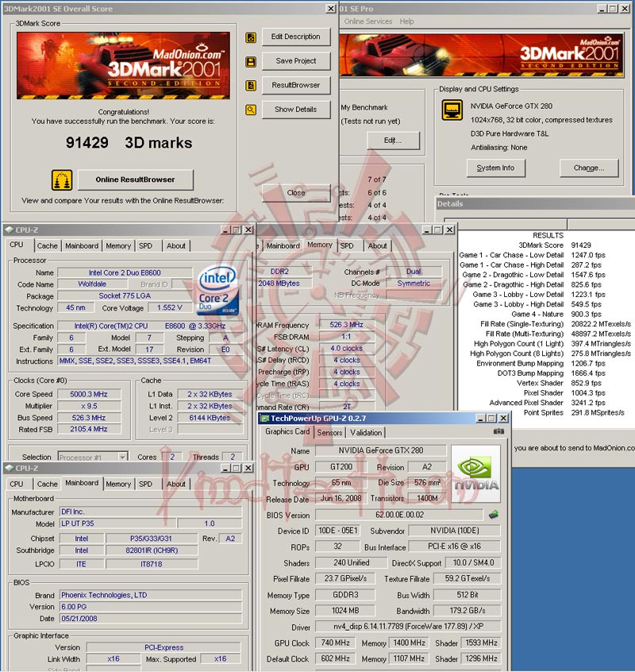
Task: Click the Core Speed 5000.3 MHz field
Action: pyautogui.click(x=89, y=394)
